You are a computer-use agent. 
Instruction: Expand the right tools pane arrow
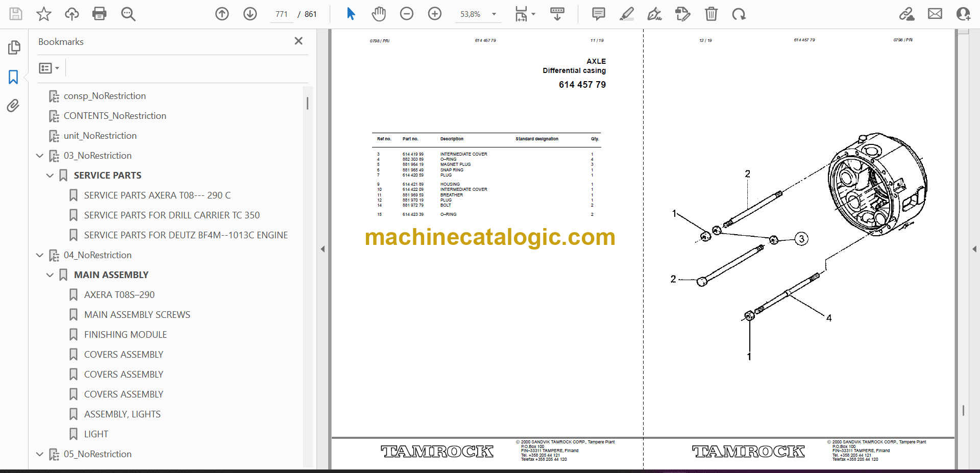[x=974, y=249]
